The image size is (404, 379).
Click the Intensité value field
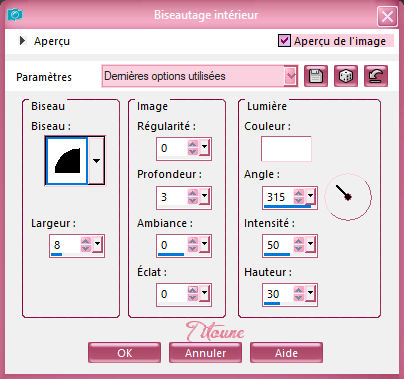point(278,245)
